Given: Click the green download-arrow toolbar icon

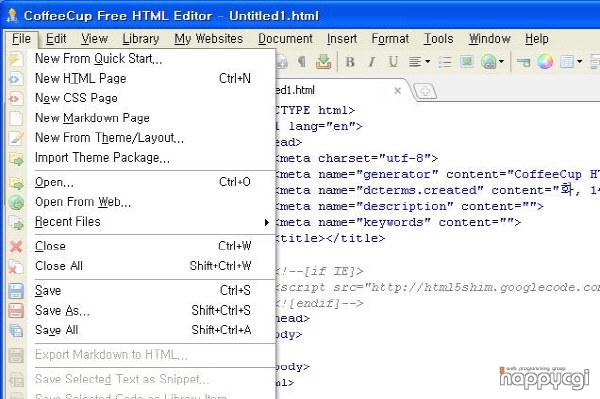Looking at the screenshot, I should pos(323,61).
